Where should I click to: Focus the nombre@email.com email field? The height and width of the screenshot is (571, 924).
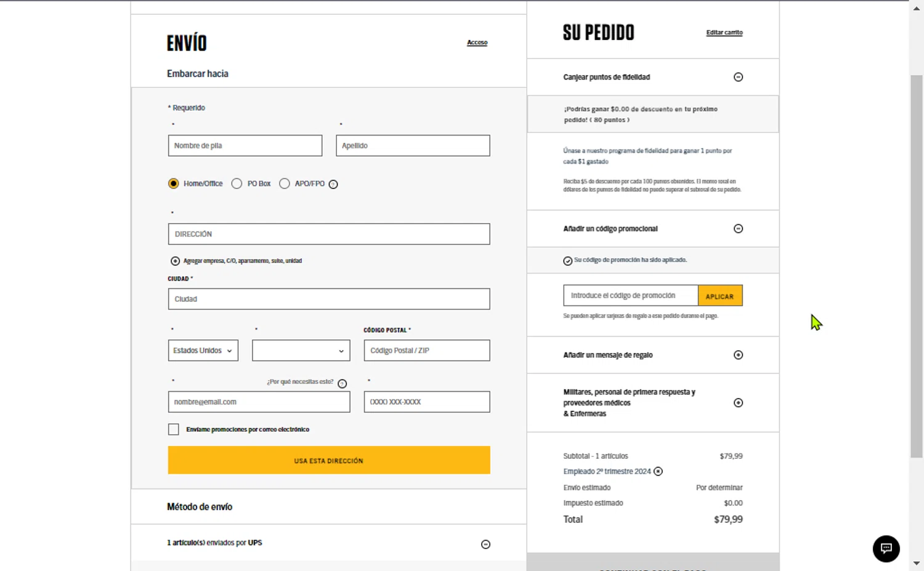(x=259, y=402)
